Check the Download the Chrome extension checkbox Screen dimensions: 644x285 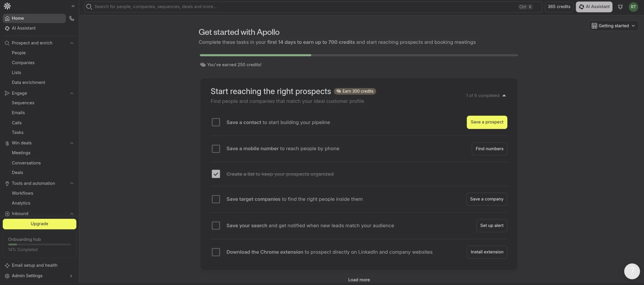pyautogui.click(x=216, y=252)
